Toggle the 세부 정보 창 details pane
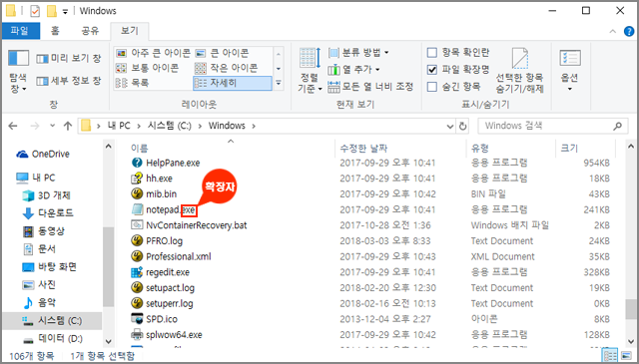This screenshot has width=639, height=364. 69,81
